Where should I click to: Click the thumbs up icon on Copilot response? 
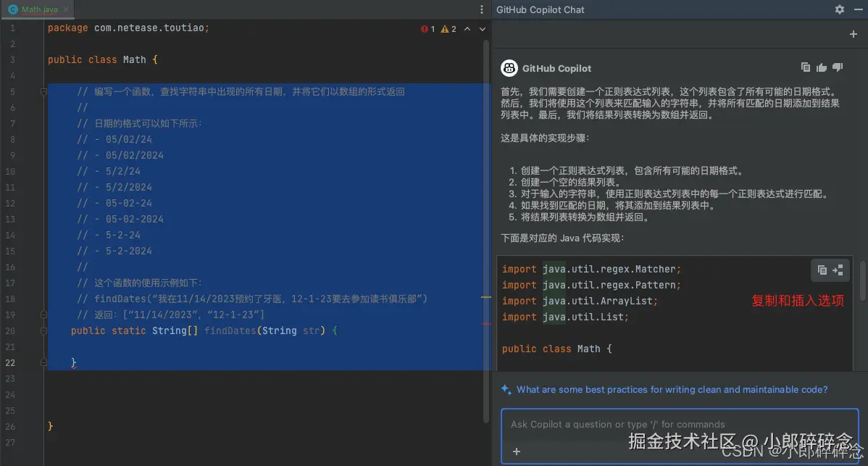[x=821, y=67]
